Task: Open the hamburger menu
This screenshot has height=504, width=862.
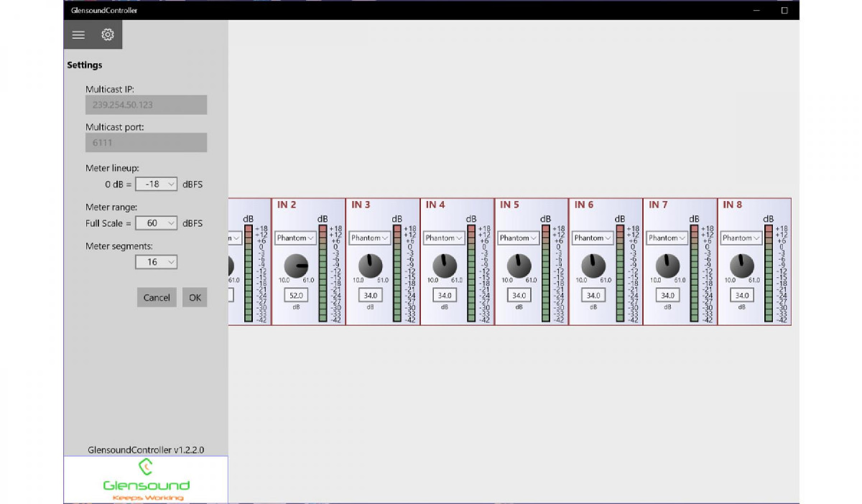Action: 78,34
